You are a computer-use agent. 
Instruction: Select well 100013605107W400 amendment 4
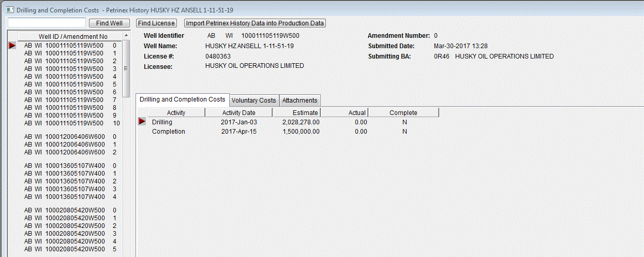(72, 197)
